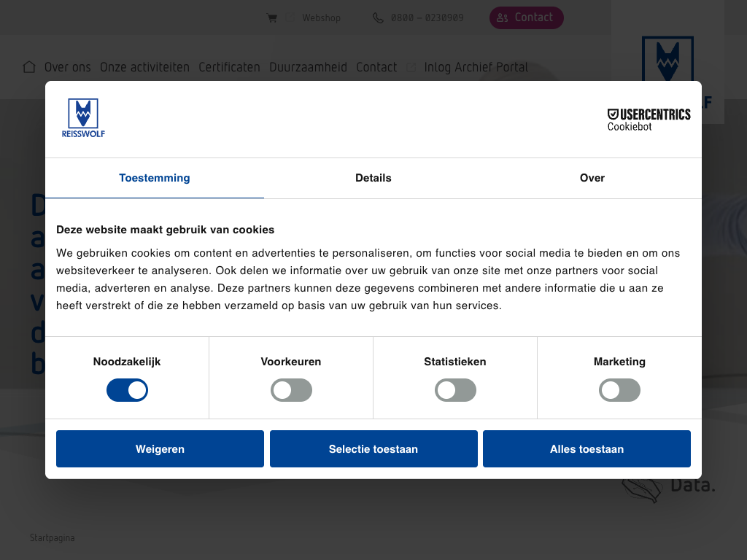Enable the Statistieken cookies switch

[x=455, y=390]
